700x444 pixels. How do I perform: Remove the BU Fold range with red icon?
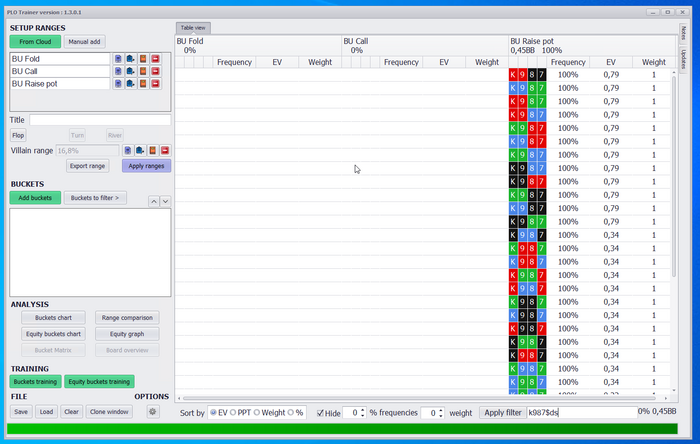coord(155,58)
